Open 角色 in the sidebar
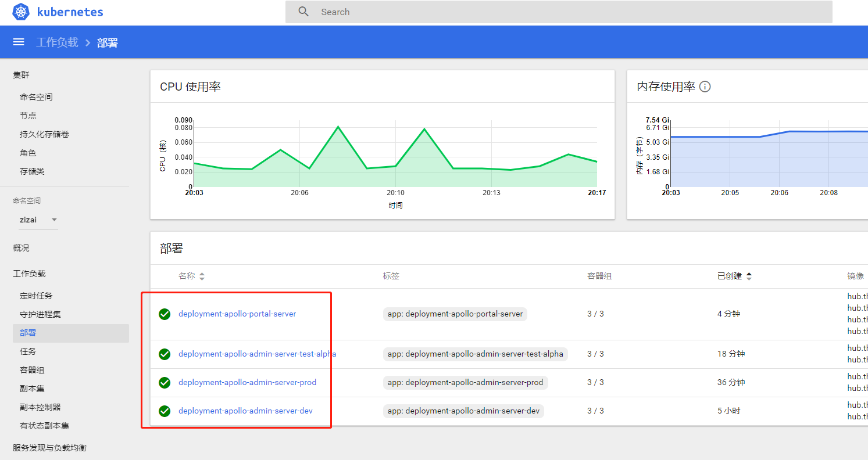The height and width of the screenshot is (460, 868). [28, 153]
